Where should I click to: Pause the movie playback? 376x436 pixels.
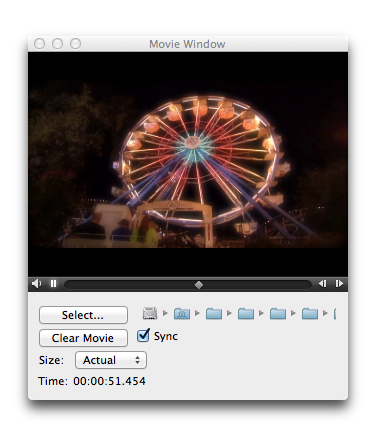click(53, 284)
